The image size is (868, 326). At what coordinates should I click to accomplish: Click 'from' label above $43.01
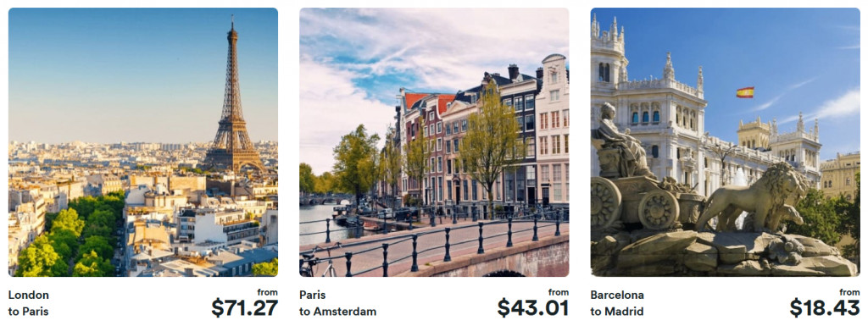[559, 292]
